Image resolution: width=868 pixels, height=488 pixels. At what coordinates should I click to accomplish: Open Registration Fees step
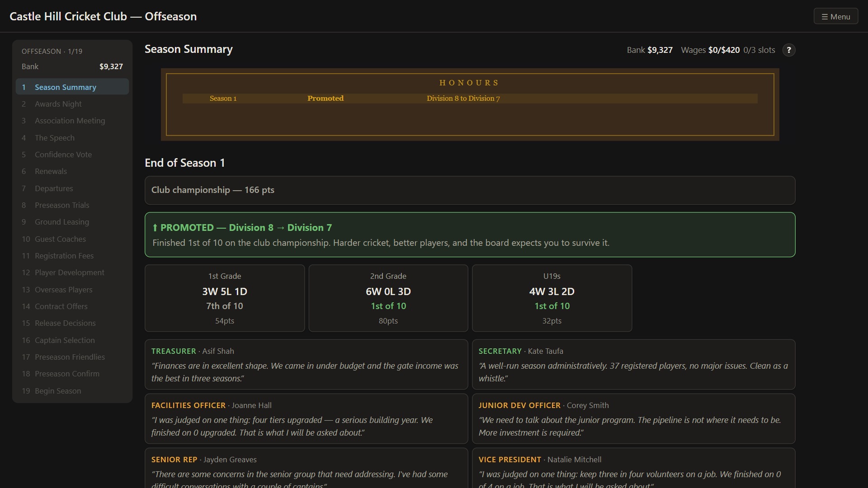tap(72, 256)
